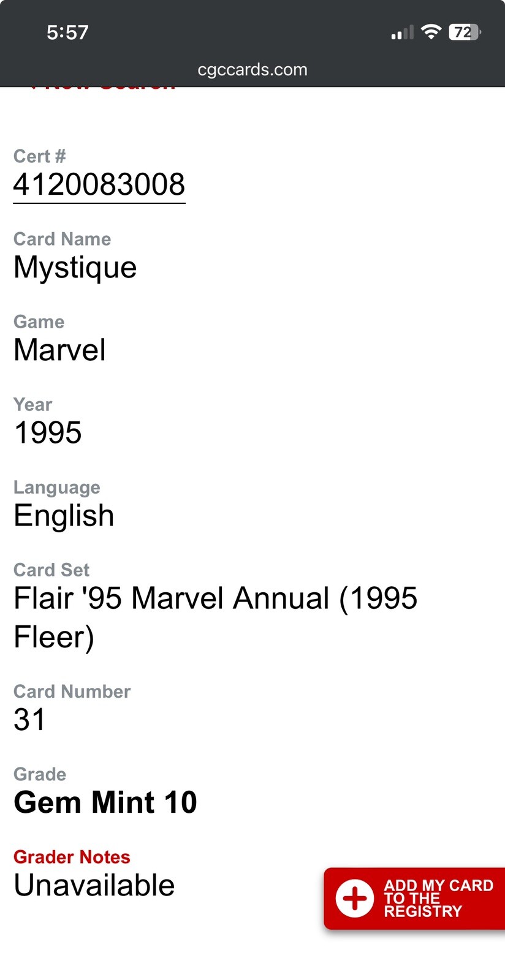This screenshot has height=980, width=505.
Task: Tap the cgccards.com address bar
Action: (x=252, y=70)
